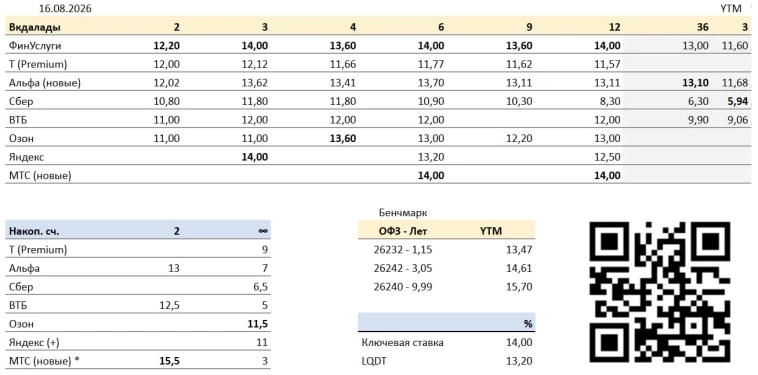Image resolution: width=758 pixels, height=375 pixels.
Task: Click Сбер 12-month rate 8,30
Action: click(609, 101)
